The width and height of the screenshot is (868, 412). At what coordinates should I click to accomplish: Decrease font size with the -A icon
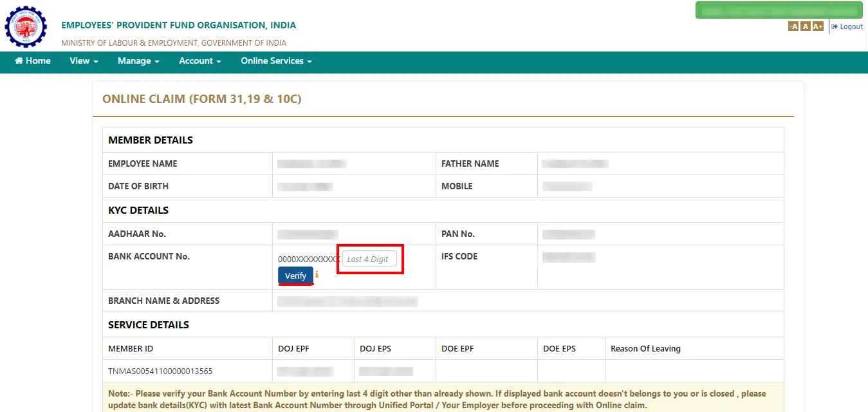tap(793, 26)
